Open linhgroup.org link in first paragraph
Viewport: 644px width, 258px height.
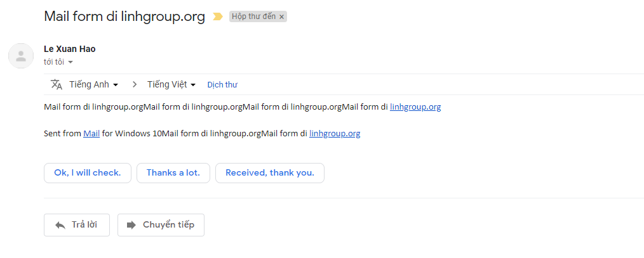click(x=415, y=107)
